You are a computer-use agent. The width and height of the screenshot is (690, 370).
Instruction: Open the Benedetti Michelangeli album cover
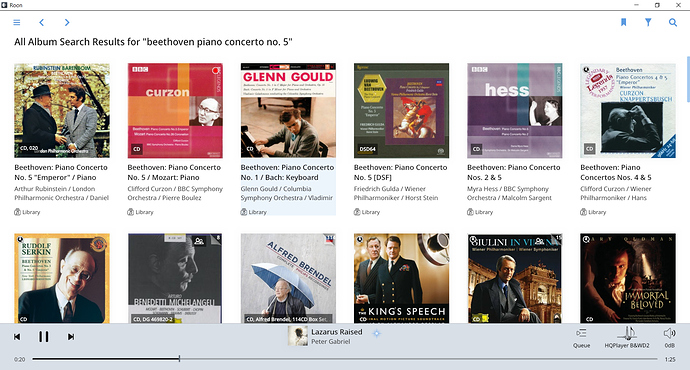(175, 278)
